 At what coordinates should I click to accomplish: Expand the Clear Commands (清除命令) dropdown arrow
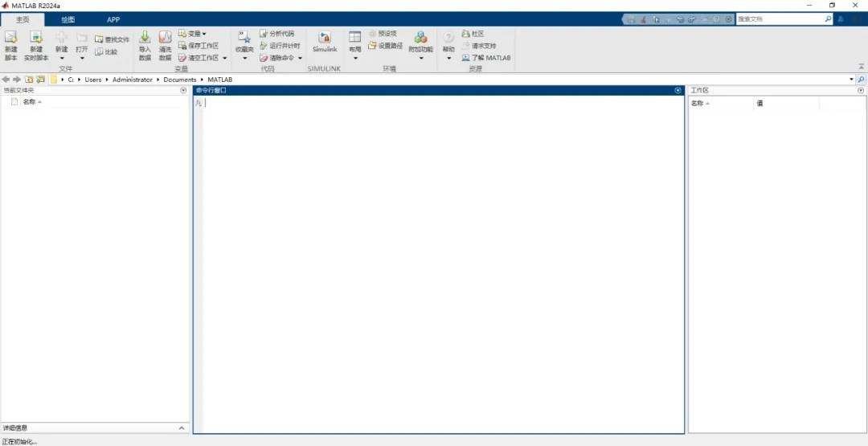tap(300, 58)
